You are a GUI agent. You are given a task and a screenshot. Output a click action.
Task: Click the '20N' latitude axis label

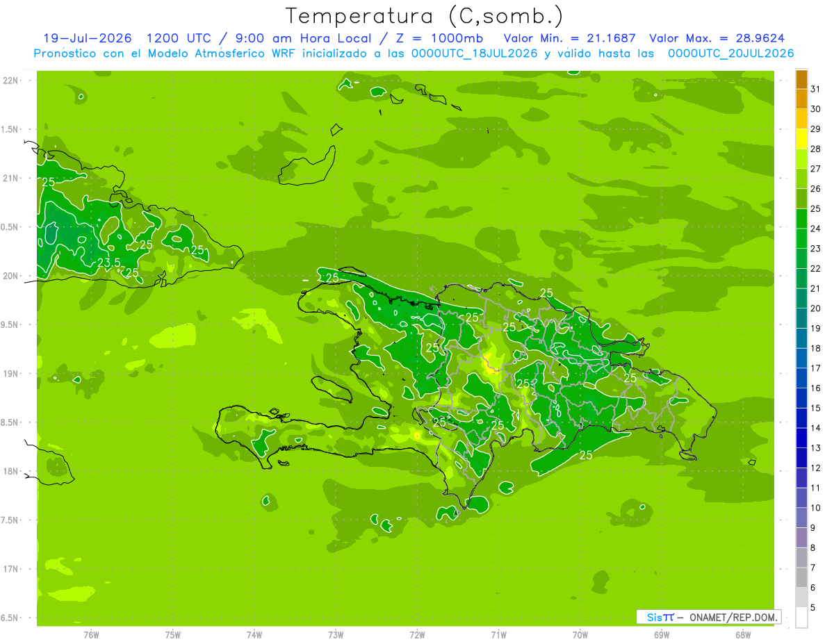tap(12, 276)
